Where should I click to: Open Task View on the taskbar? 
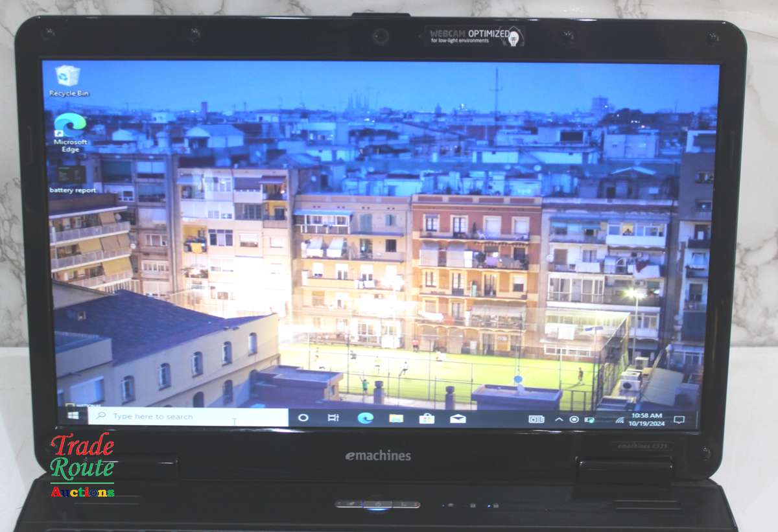333,418
